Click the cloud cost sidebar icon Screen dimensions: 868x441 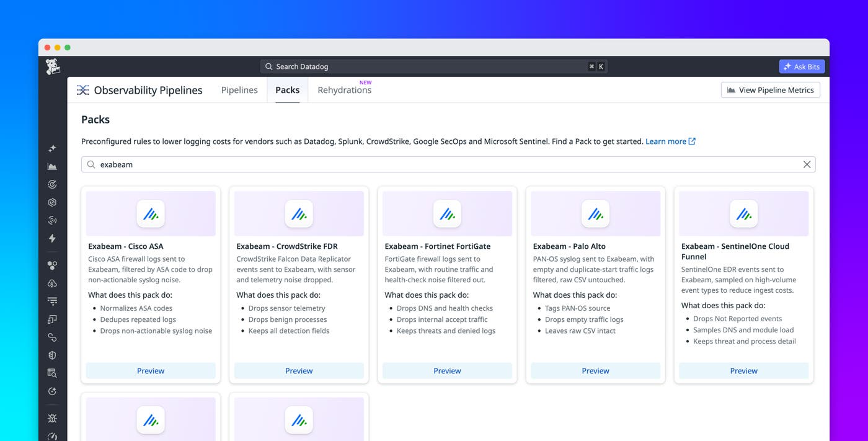pyautogui.click(x=52, y=283)
